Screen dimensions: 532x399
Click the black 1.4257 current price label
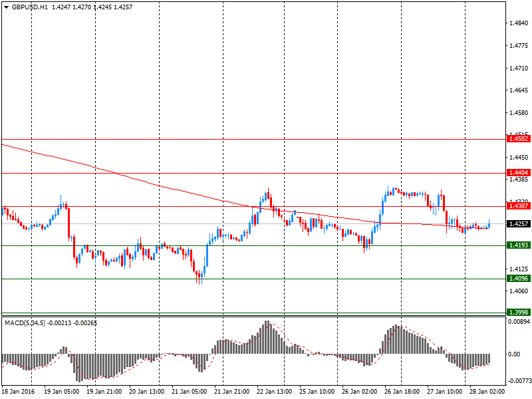519,223
